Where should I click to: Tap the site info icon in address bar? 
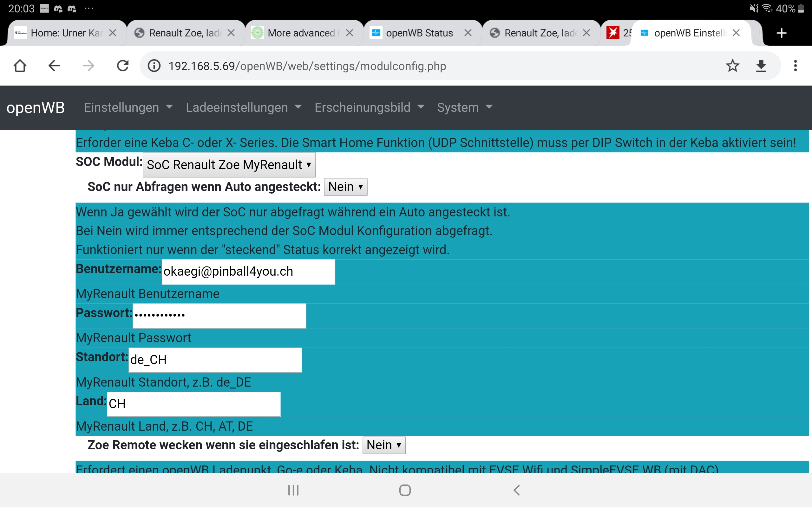point(154,66)
